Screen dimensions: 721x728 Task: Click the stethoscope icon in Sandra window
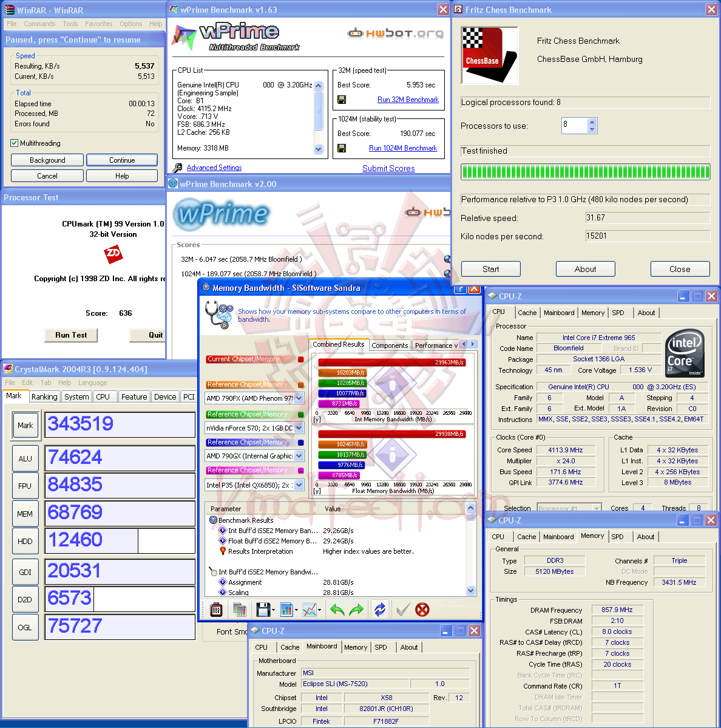[x=219, y=315]
